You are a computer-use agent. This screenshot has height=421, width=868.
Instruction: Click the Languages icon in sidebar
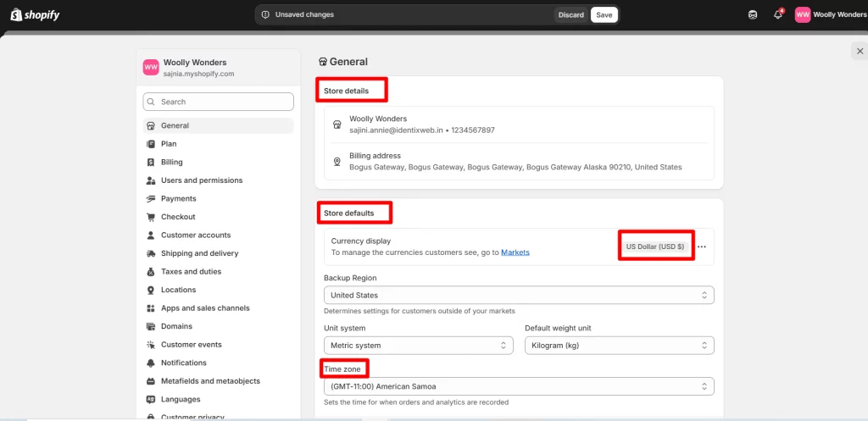point(151,400)
